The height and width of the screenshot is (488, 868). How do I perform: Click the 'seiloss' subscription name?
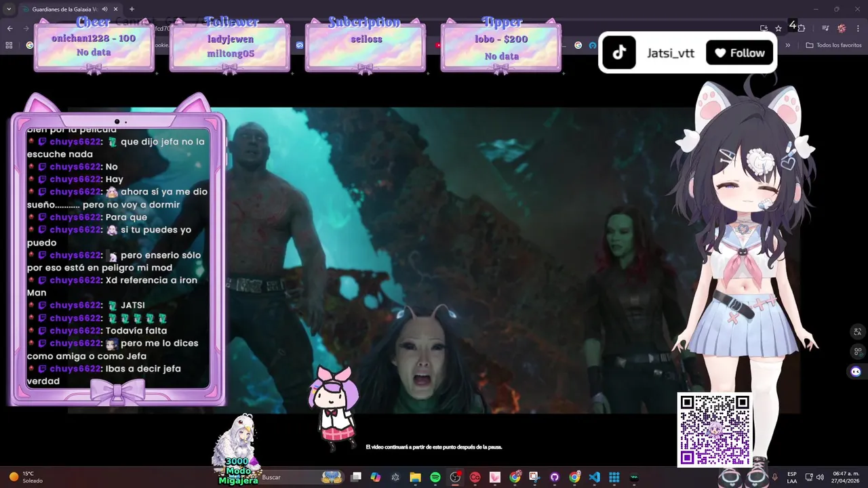tap(366, 39)
